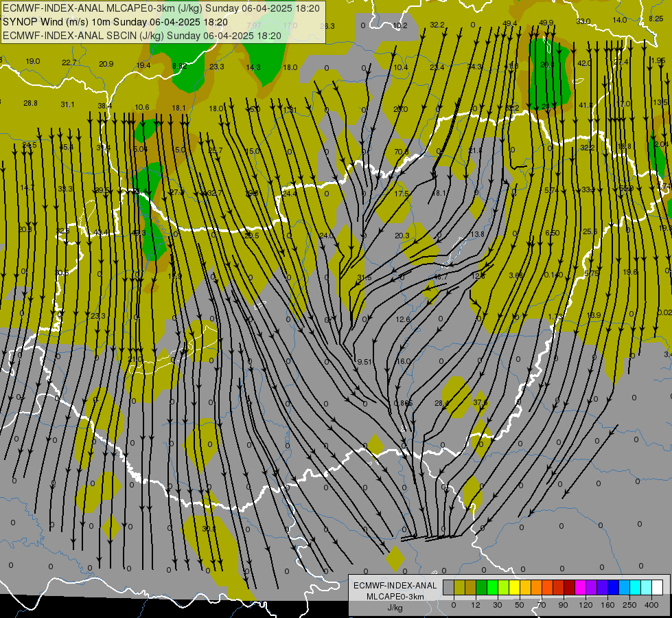Click the legend tick label '120'
The height and width of the screenshot is (618, 672).
[x=586, y=605]
